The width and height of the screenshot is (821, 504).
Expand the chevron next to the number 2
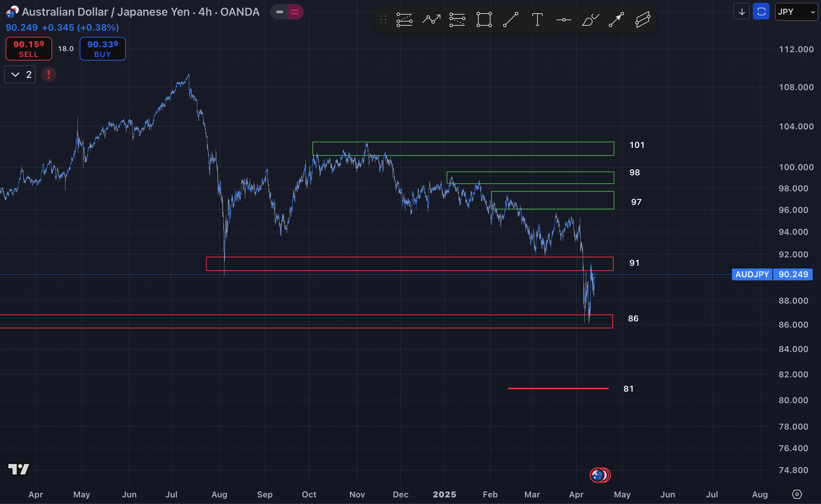point(15,74)
